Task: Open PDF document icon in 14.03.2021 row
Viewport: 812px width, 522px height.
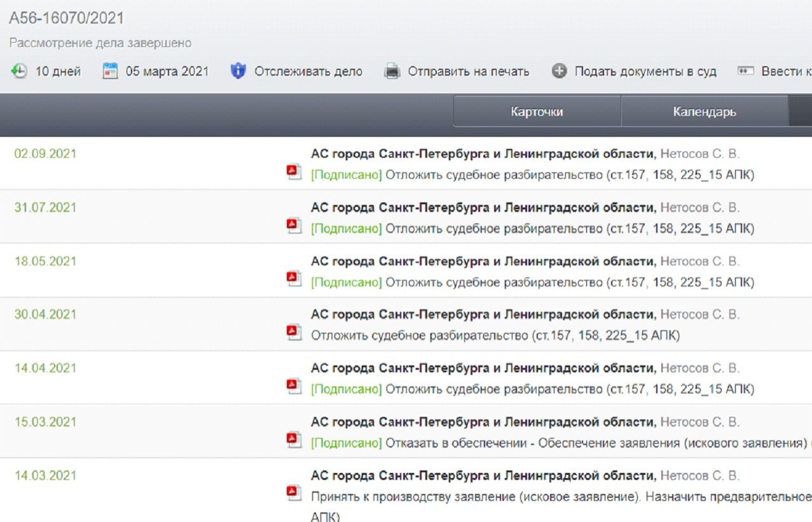Action: point(293,493)
